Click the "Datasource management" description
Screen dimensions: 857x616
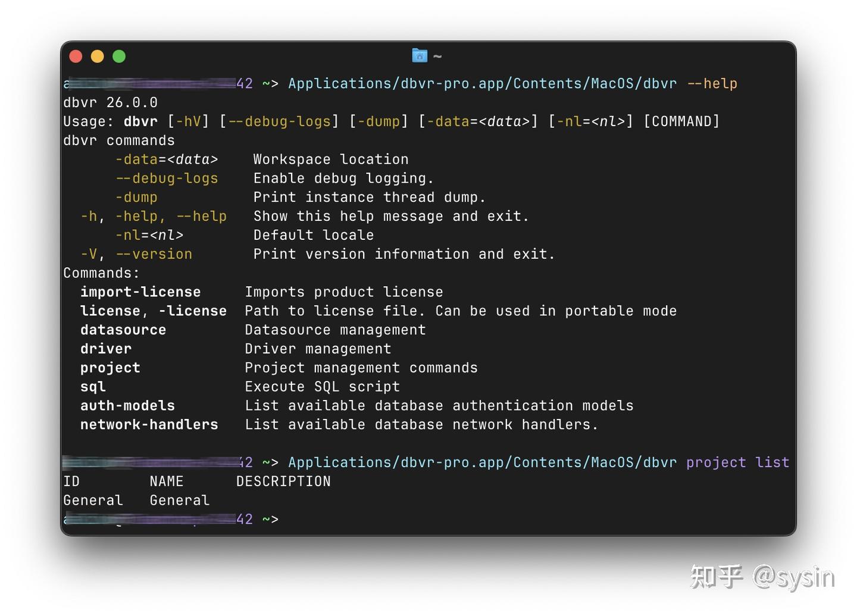pyautogui.click(x=336, y=330)
